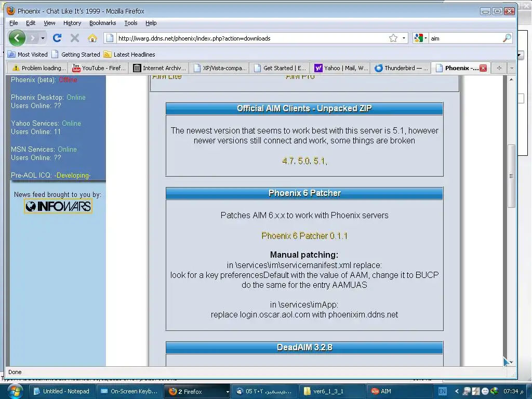The height and width of the screenshot is (399, 532).
Task: Close the Phoenix tab with red X
Action: pyautogui.click(x=483, y=68)
